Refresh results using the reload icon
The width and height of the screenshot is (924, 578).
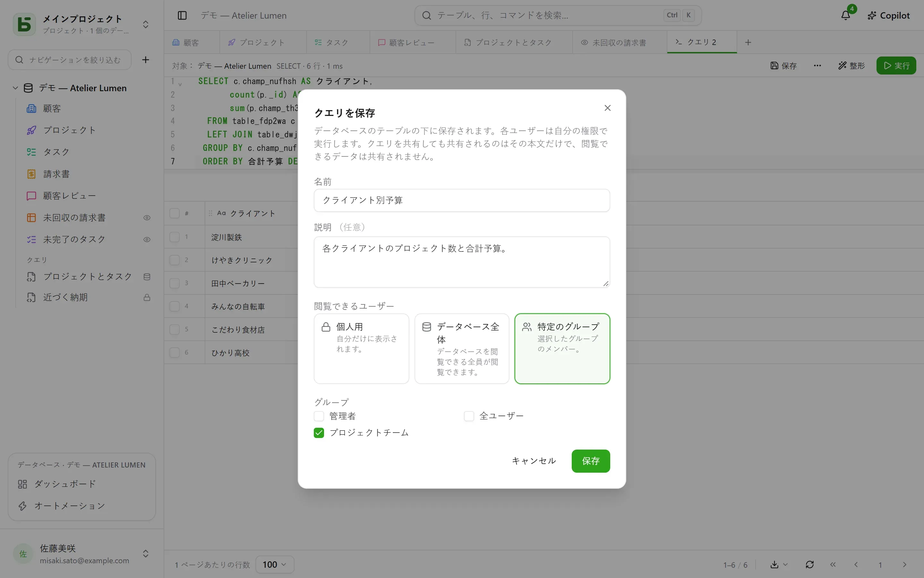(809, 565)
